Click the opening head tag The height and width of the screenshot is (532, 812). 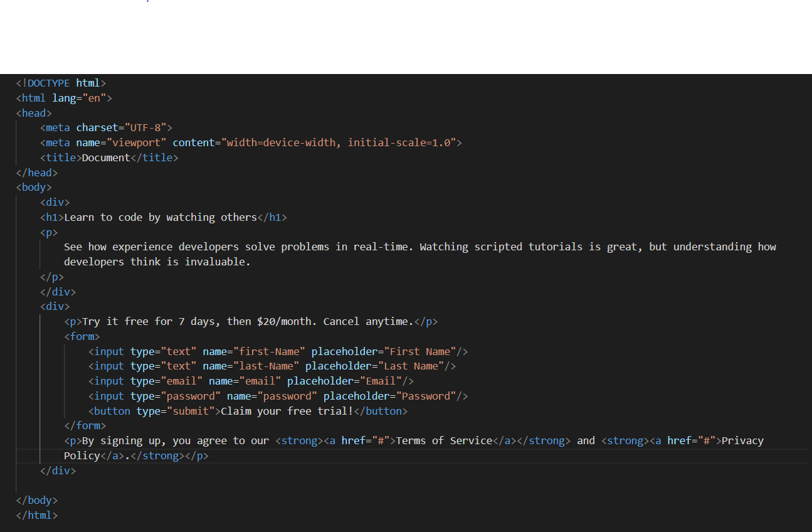point(34,113)
